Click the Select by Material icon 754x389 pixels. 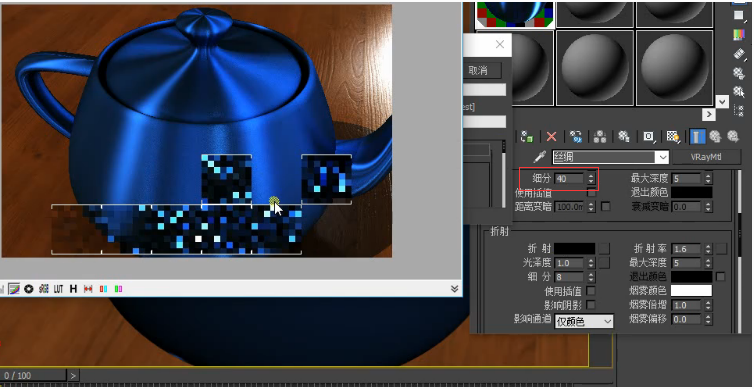pyautogui.click(x=738, y=91)
